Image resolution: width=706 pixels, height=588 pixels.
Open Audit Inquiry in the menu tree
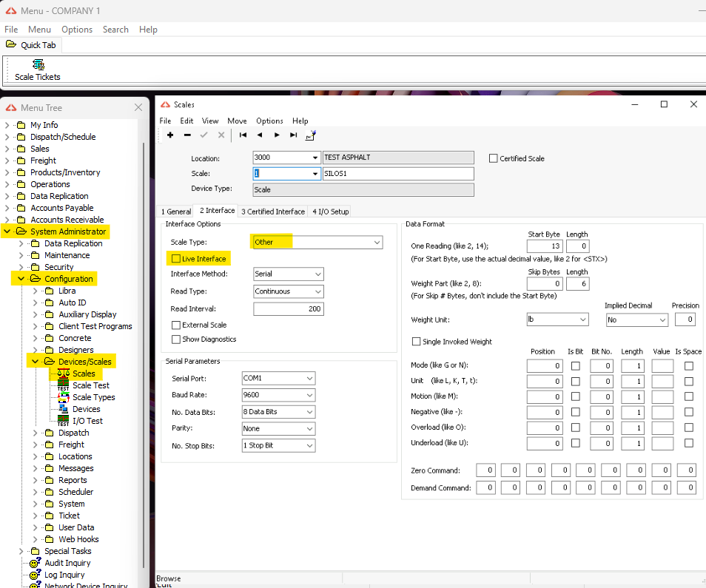pos(67,563)
